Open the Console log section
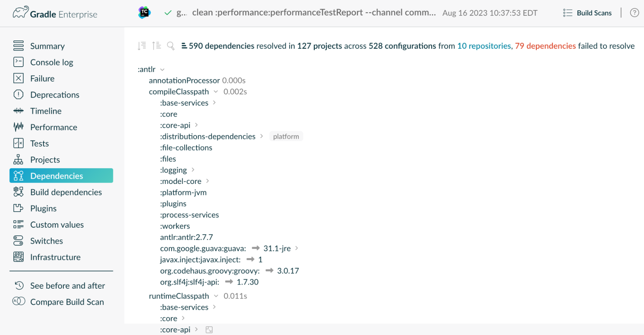This screenshot has height=335, width=644. (52, 62)
